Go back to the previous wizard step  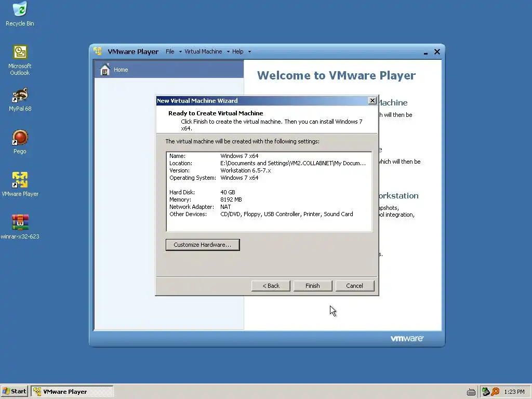271,286
